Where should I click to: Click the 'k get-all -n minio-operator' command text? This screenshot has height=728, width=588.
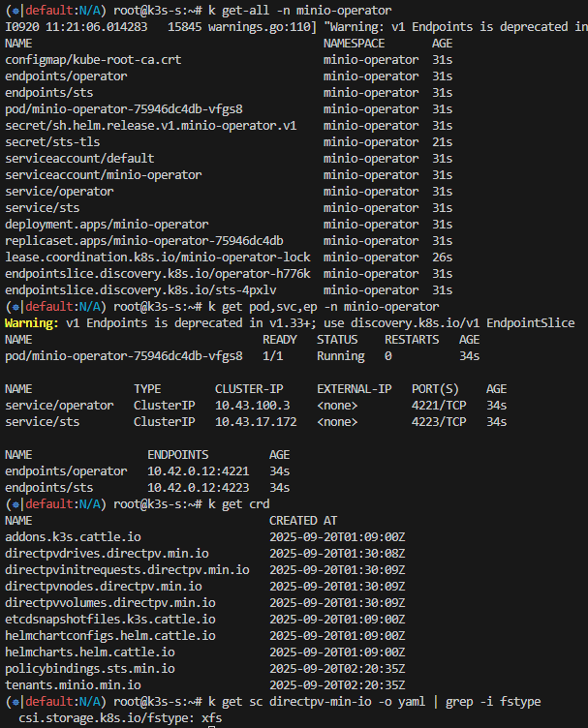click(x=299, y=11)
